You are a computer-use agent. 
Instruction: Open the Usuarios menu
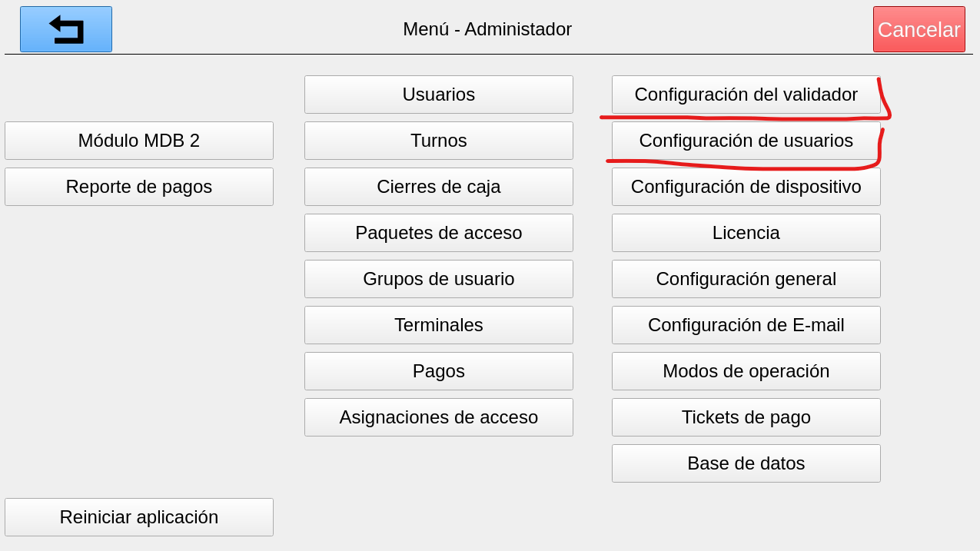pos(438,95)
